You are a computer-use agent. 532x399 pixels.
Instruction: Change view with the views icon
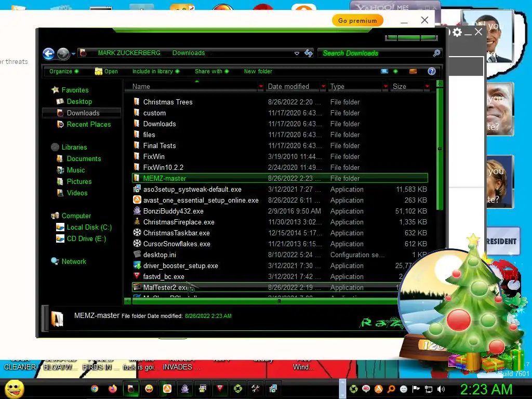(x=384, y=71)
